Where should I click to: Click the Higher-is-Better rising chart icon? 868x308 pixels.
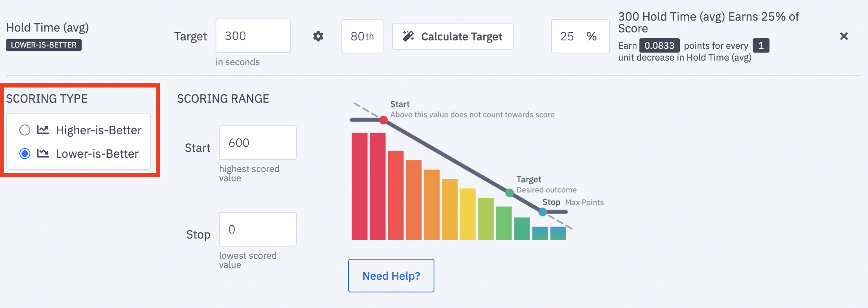[x=43, y=130]
